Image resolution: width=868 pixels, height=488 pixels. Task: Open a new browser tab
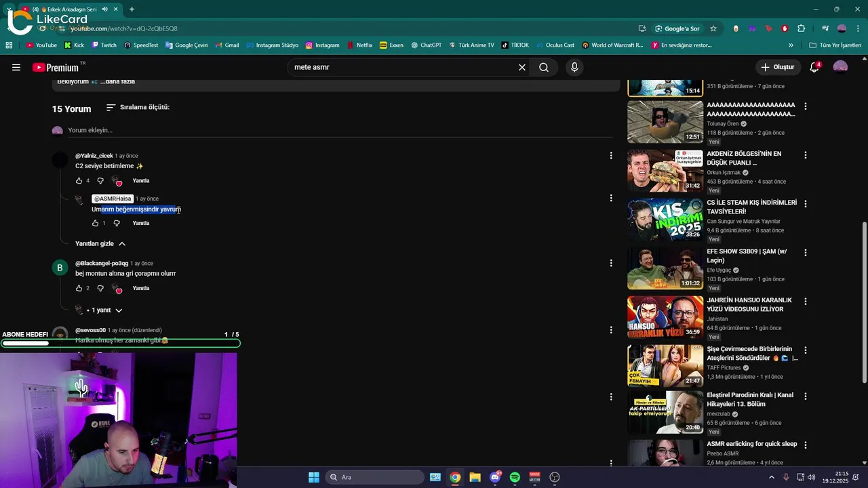132,9
